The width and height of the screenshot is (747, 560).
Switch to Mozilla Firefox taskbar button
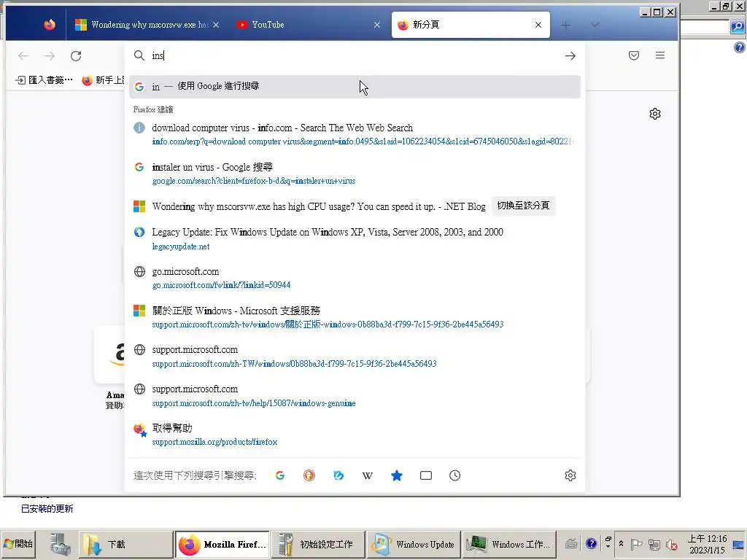point(222,544)
